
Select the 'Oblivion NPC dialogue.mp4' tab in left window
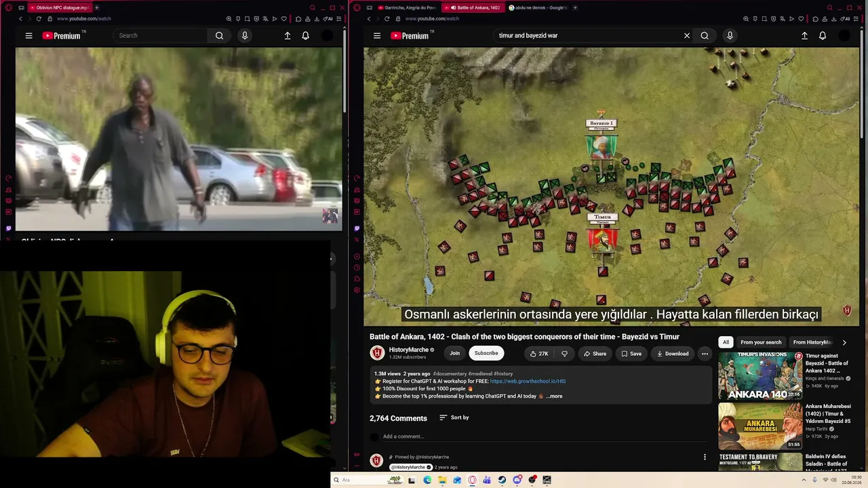pyautogui.click(x=59, y=7)
